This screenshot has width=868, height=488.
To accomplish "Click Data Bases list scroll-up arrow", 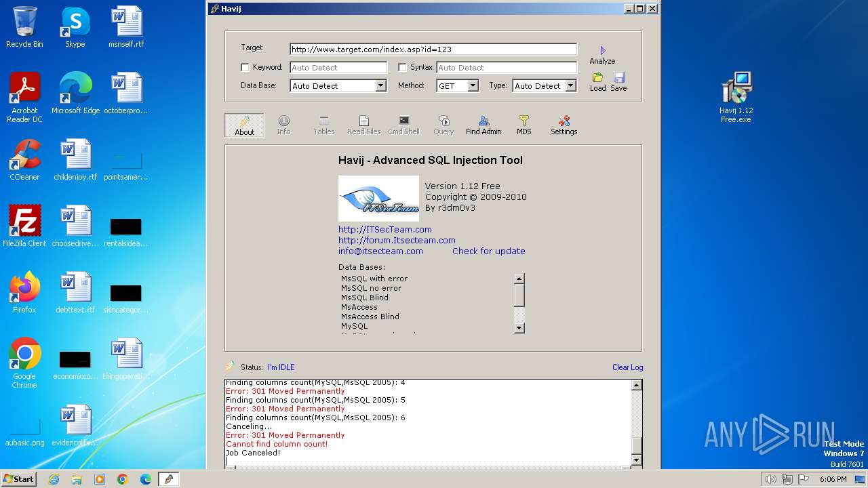I will point(519,279).
